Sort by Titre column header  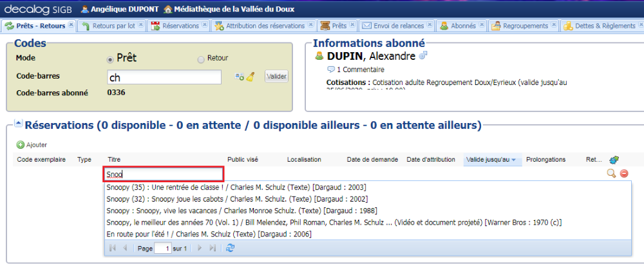114,159
